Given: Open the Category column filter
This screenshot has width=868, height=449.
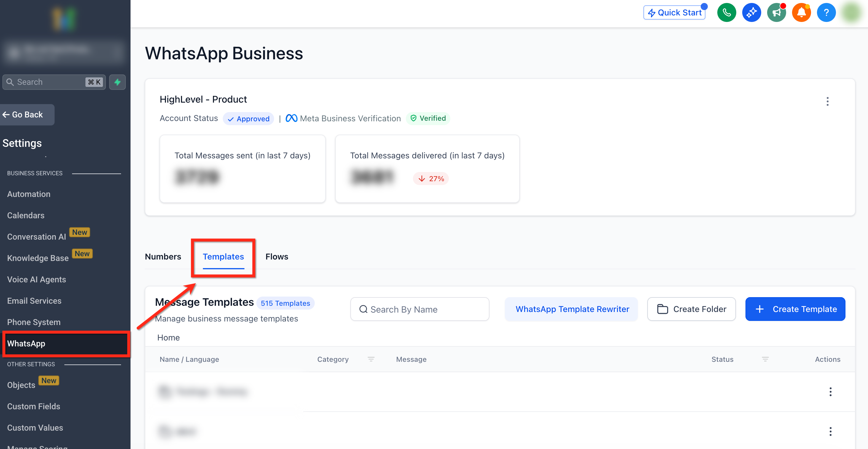Looking at the screenshot, I should pos(371,359).
